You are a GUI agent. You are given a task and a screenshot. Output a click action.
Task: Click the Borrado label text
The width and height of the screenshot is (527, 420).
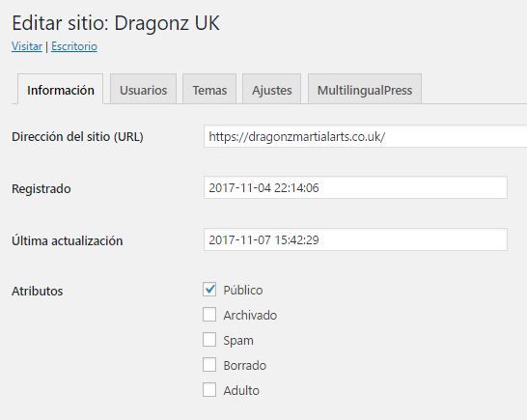(x=245, y=365)
